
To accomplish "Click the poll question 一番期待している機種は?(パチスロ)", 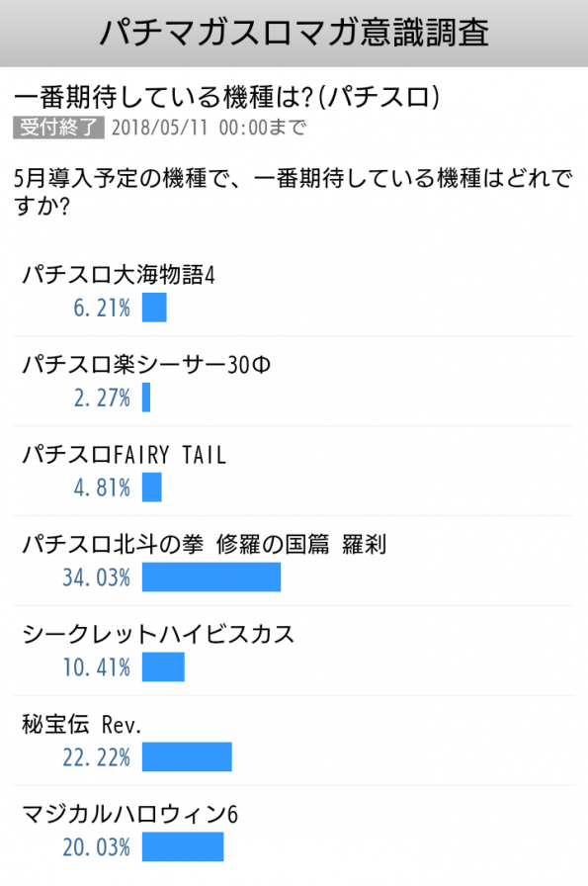I will pos(226,97).
